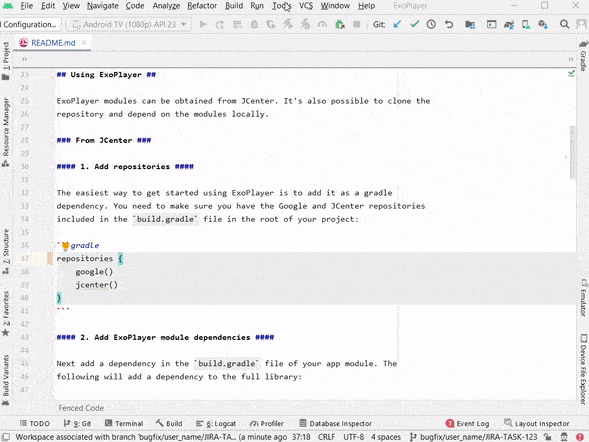Image resolution: width=589 pixels, height=442 pixels.
Task: Change the CRLF line separator
Action: [326, 437]
